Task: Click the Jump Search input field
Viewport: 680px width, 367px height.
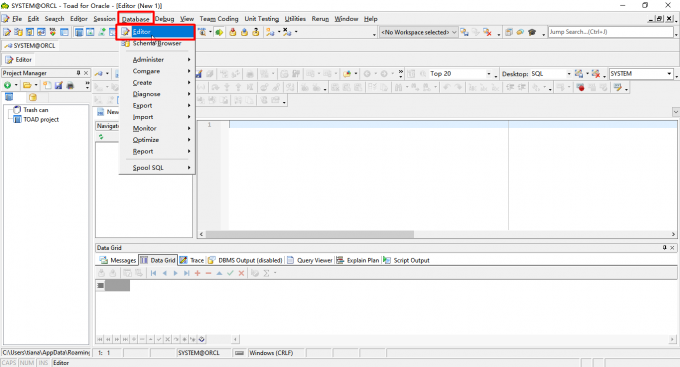Action: (611, 32)
